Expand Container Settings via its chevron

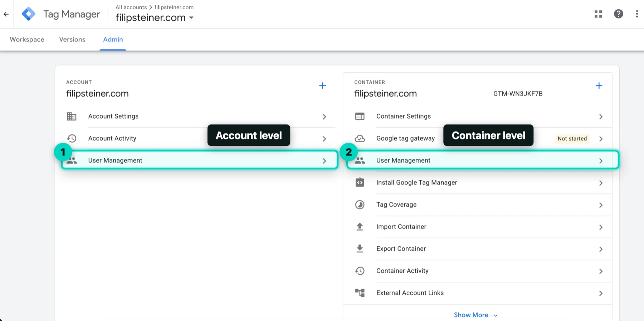pyautogui.click(x=601, y=117)
